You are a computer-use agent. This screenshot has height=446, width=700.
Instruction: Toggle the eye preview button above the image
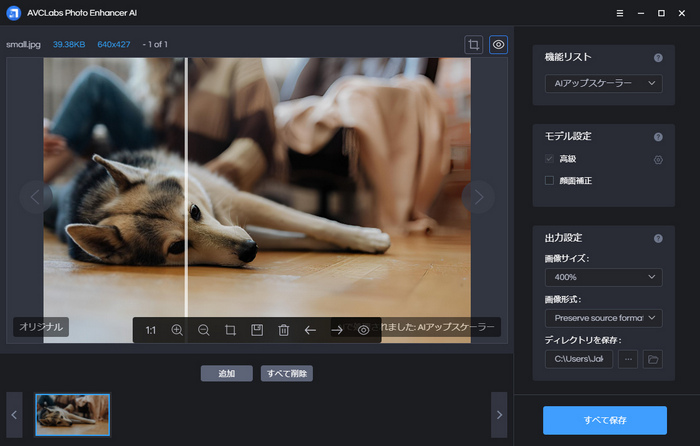coord(498,45)
